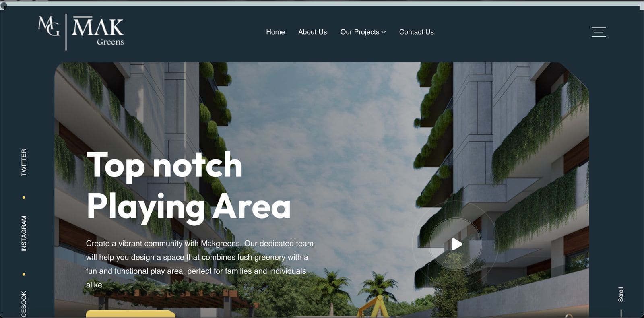Open the vertical TWITTER link
This screenshot has width=644, height=318.
24,162
